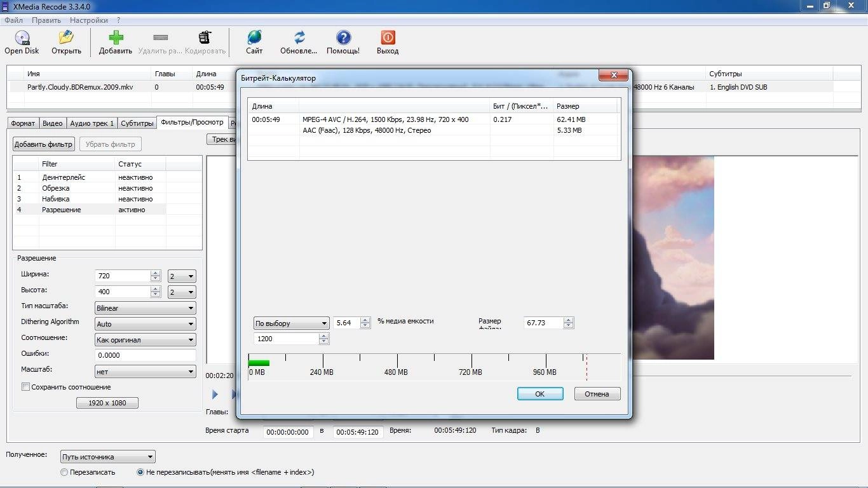The image size is (868, 488).
Task: Select the Не перезаписывать radio button
Action: coord(140,472)
